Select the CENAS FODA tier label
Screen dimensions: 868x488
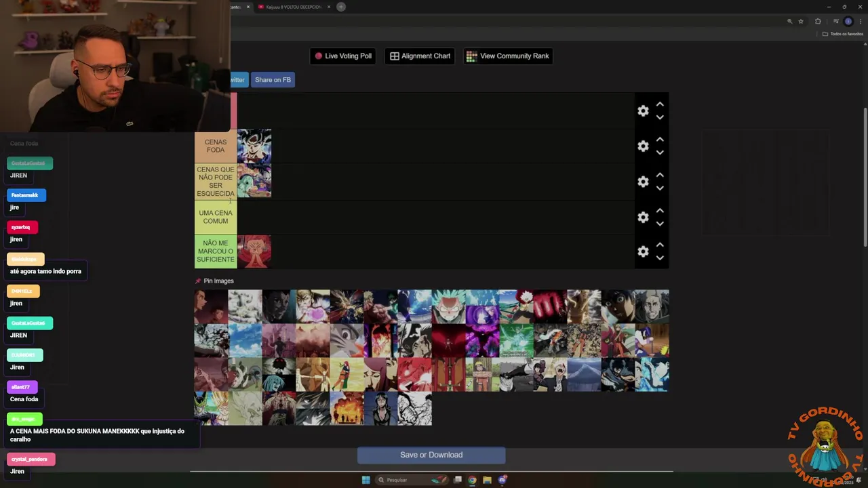(216, 146)
